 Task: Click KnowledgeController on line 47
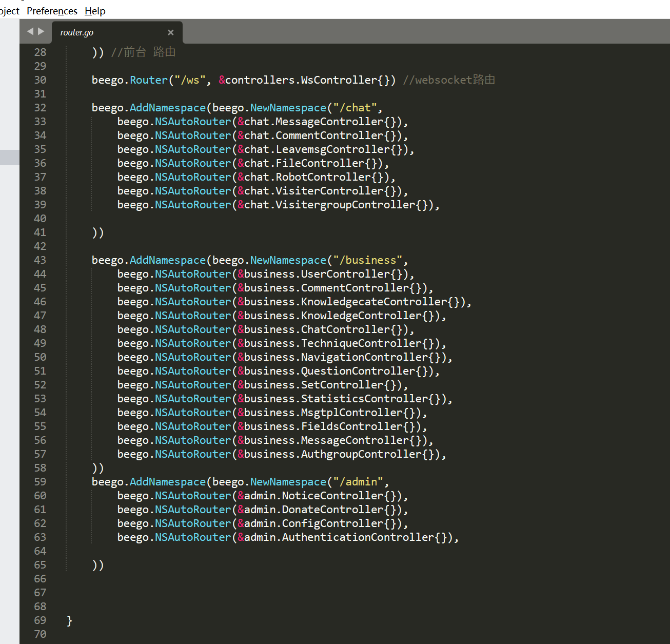coord(361,316)
